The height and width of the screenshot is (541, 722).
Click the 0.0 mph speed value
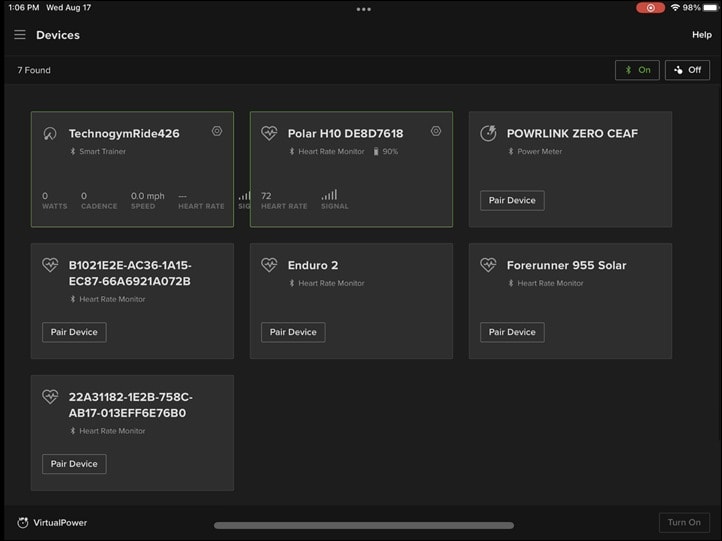click(x=147, y=196)
